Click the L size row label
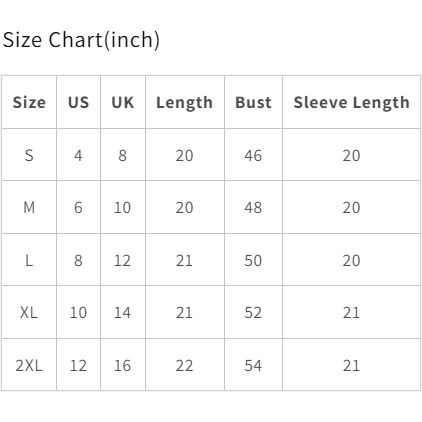Viewport: 422px width, 422px height. tap(29, 260)
